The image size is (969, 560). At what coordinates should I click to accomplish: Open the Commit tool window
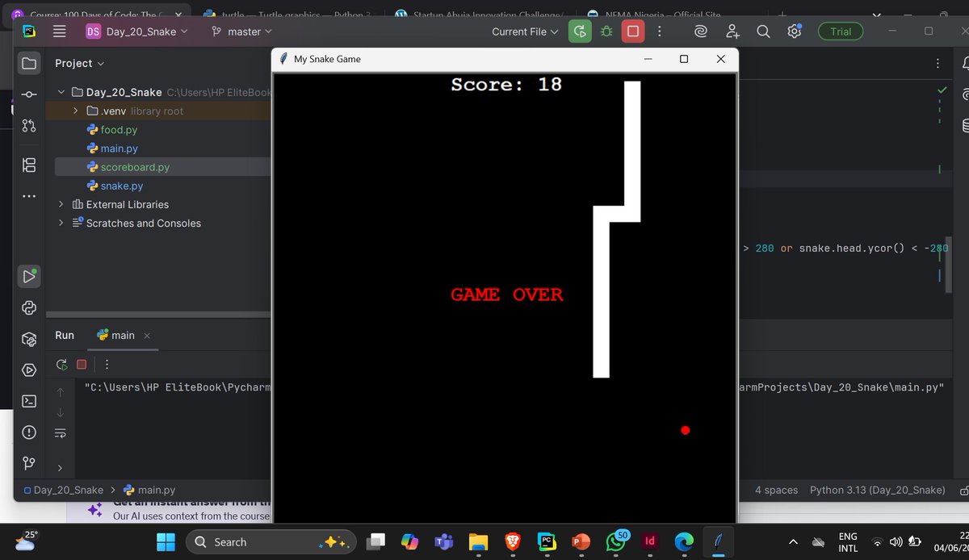pos(29,94)
